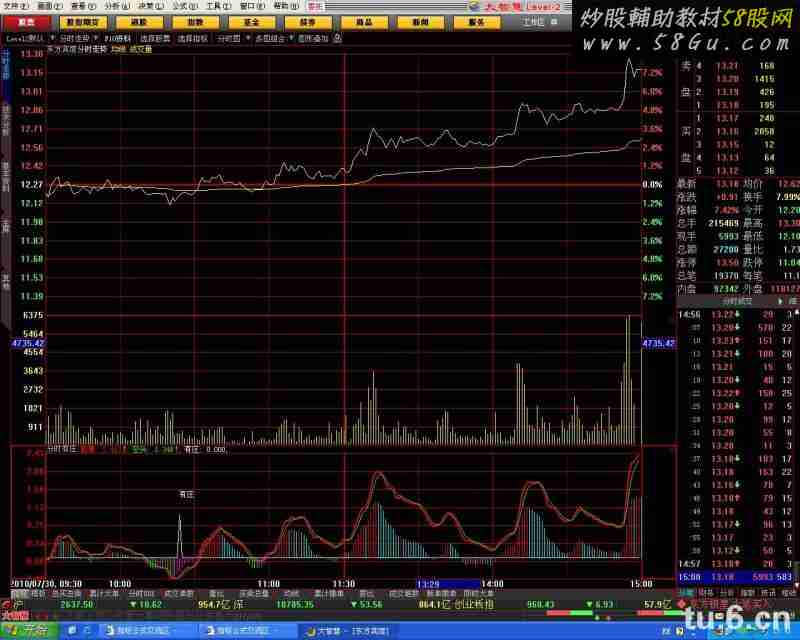Click the arrow icon on 分时成交 header
Image resolution: width=800 pixels, height=640 pixels.
pyautogui.click(x=780, y=301)
